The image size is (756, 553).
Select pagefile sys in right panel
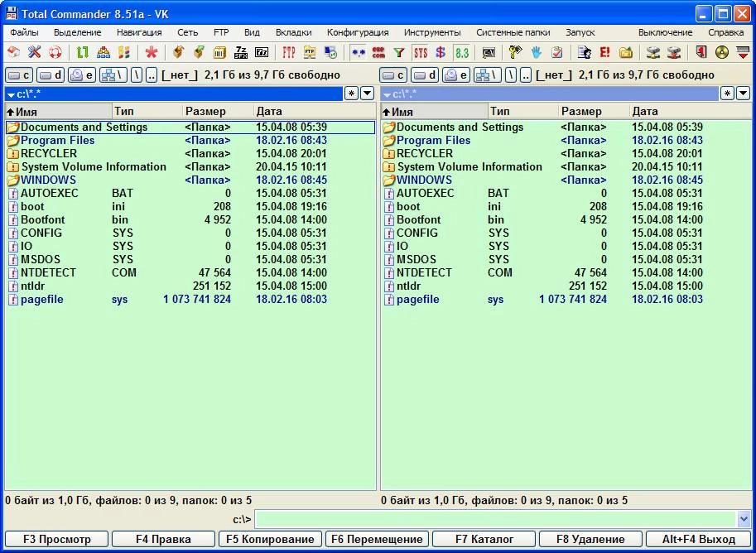click(x=566, y=299)
